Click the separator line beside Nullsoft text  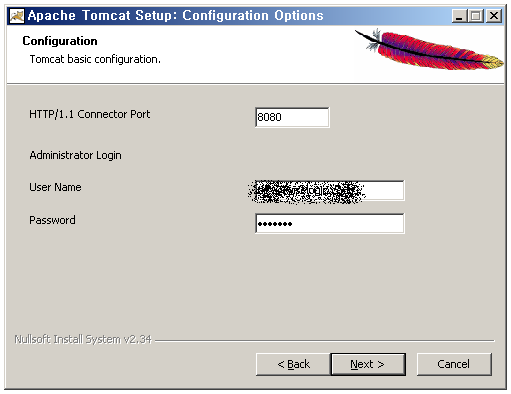(x=325, y=341)
